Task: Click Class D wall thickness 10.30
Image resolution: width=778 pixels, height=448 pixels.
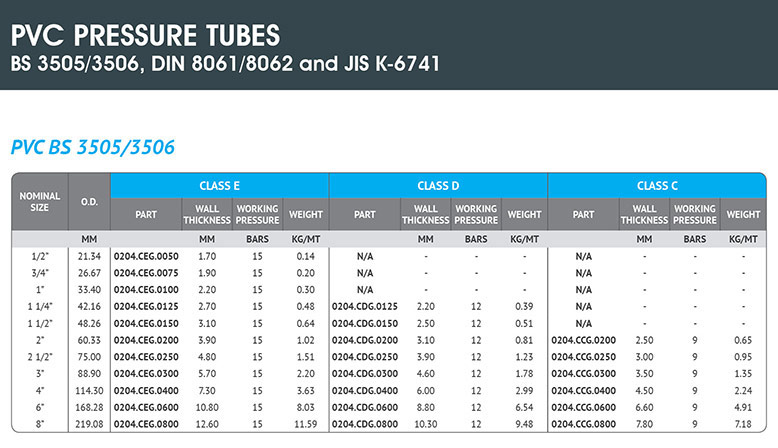Action: tap(426, 424)
